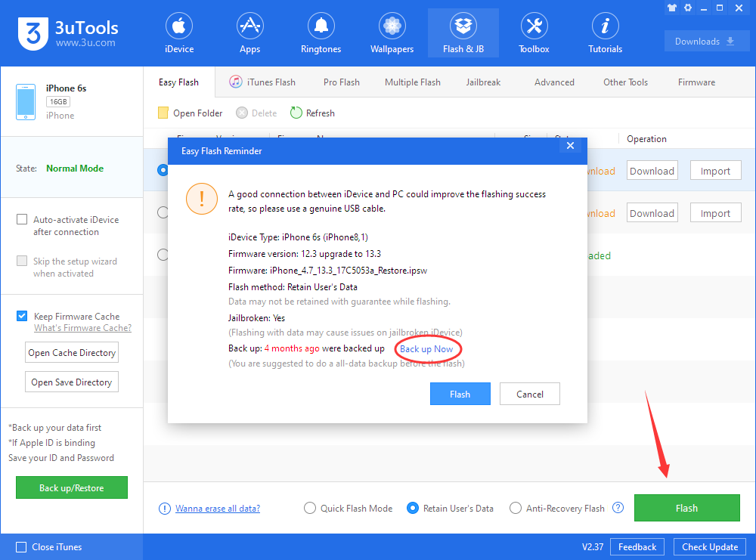Select Quick Flash Mode radio button
Image resolution: width=756 pixels, height=560 pixels.
(x=310, y=509)
